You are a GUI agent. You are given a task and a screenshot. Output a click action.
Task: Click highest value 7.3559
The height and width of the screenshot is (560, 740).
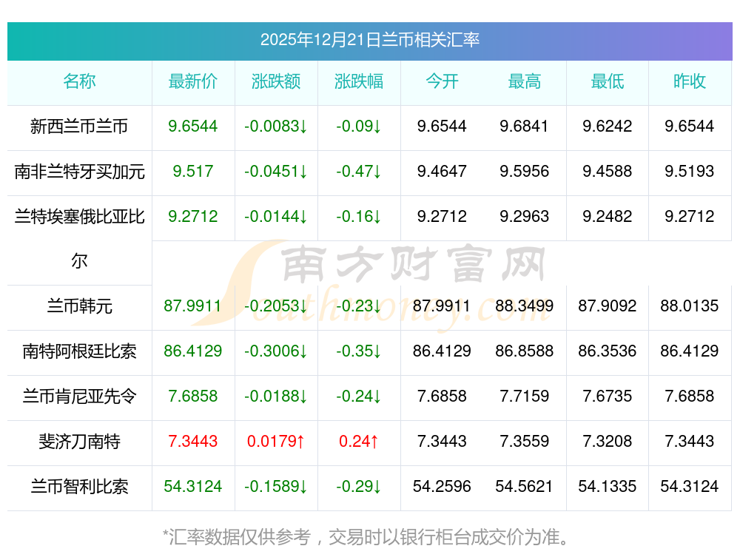[x=525, y=442]
